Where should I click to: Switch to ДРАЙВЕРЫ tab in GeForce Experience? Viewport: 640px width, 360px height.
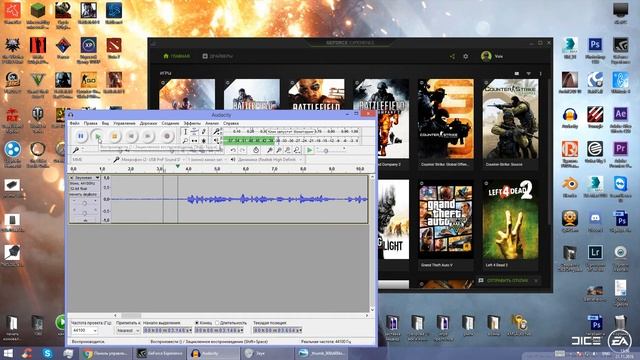[x=218, y=56]
